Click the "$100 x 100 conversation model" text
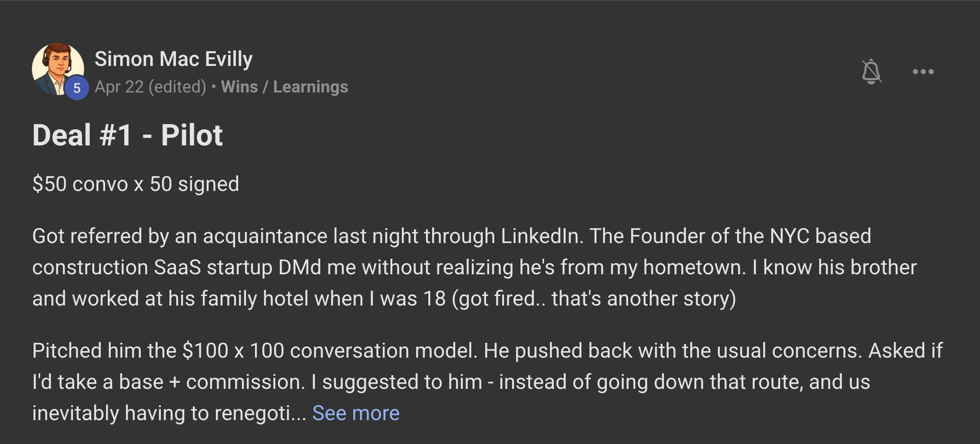Image resolution: width=980 pixels, height=444 pixels. [x=329, y=350]
